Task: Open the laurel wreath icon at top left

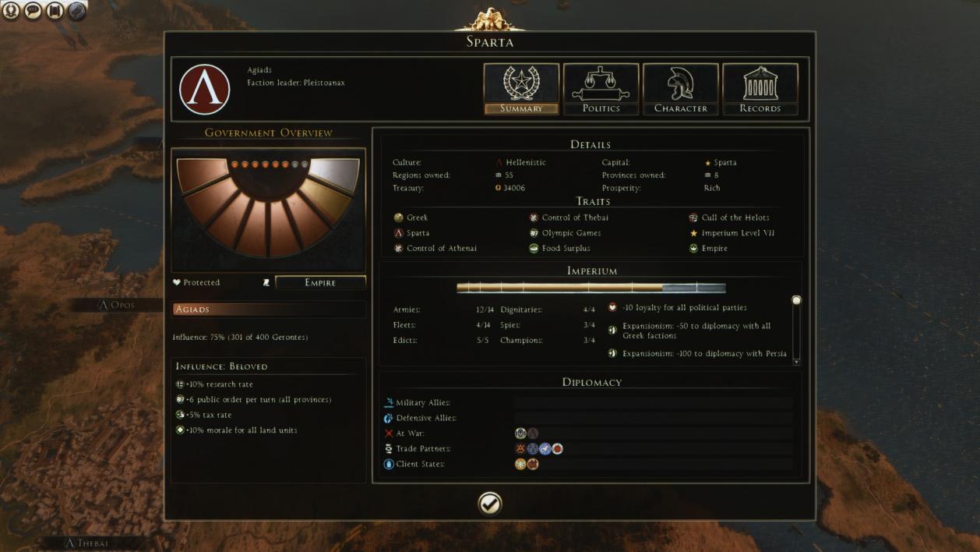Action: tap(11, 10)
